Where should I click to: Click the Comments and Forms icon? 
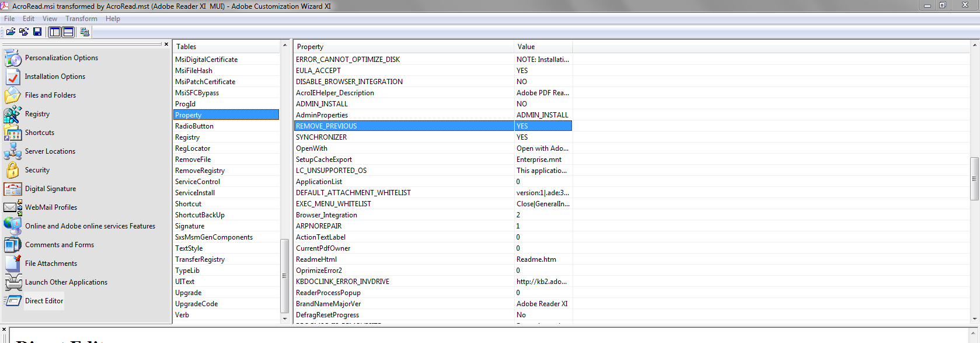tap(13, 245)
